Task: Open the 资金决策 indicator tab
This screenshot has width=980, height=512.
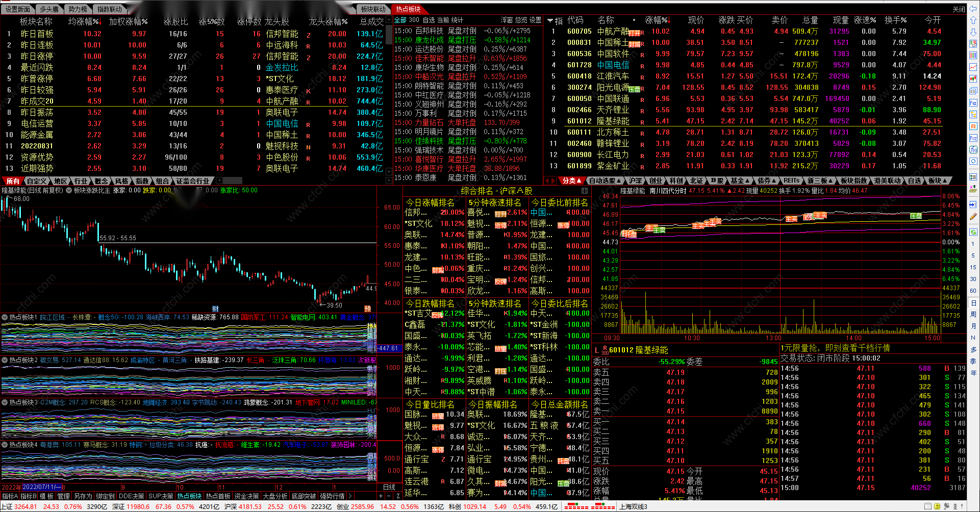Action: coord(247,496)
